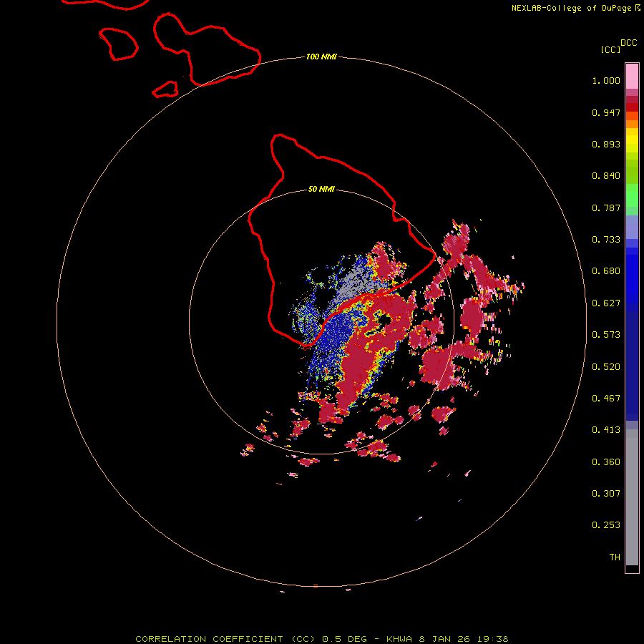Select the 0.520 scale value
This screenshot has width=644, height=644.
[606, 367]
